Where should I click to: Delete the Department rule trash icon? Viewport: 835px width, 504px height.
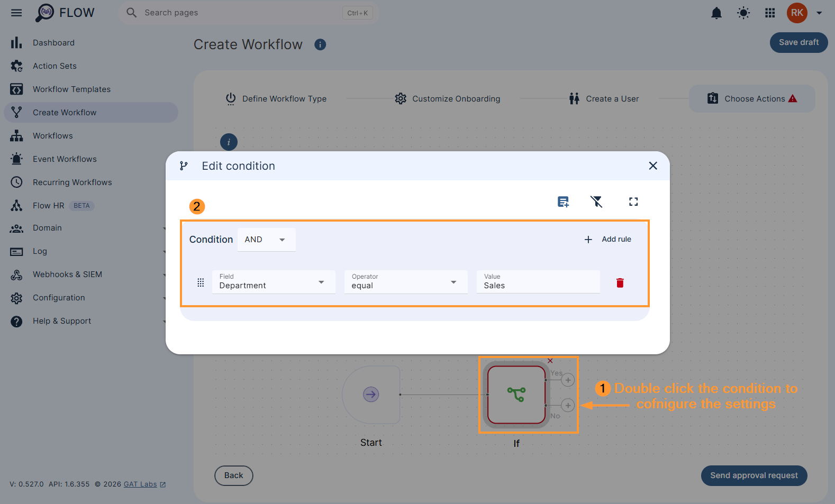click(620, 283)
